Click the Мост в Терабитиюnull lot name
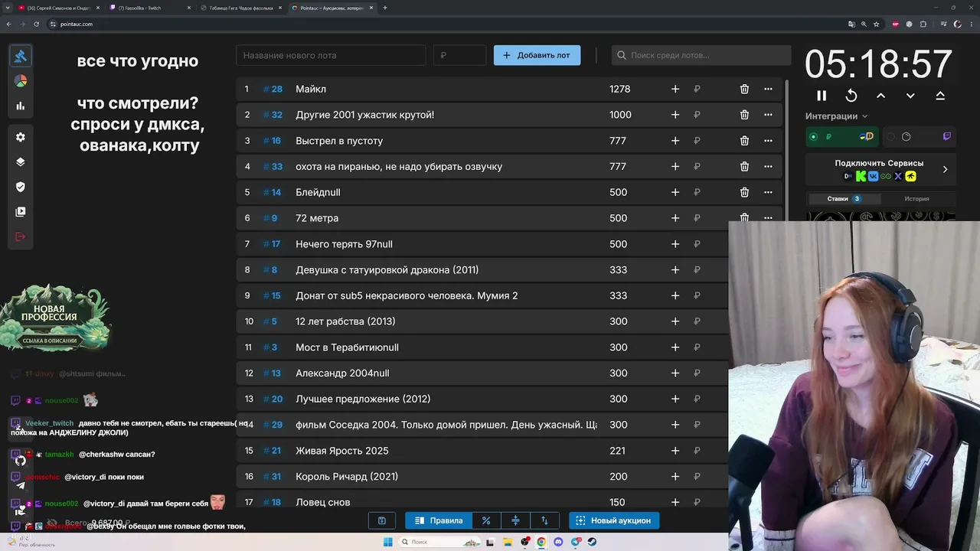This screenshot has height=551, width=980. pos(347,347)
